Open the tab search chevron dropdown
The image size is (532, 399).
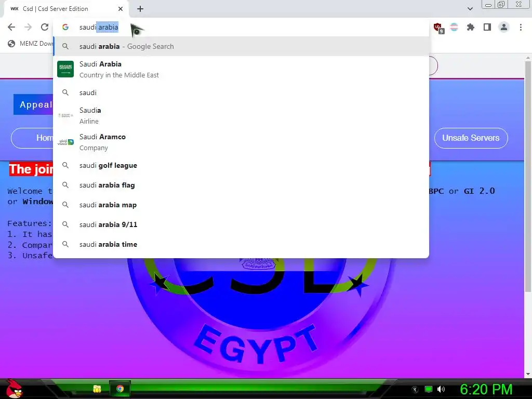pos(470,9)
